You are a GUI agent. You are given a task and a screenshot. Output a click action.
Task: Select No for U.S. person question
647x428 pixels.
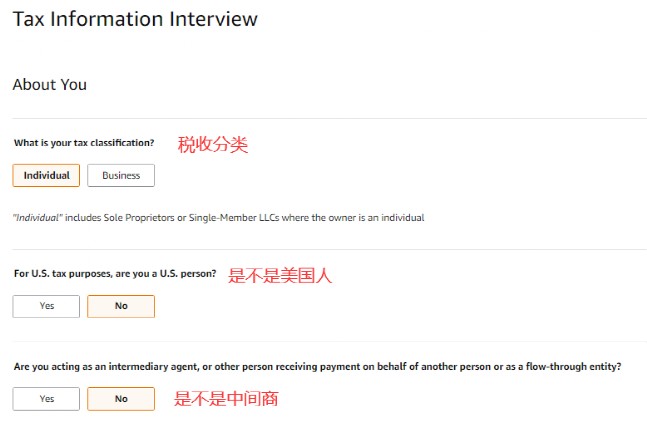[121, 306]
